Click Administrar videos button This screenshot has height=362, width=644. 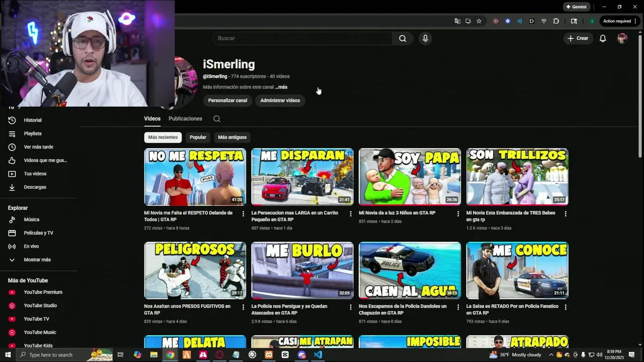tap(280, 101)
